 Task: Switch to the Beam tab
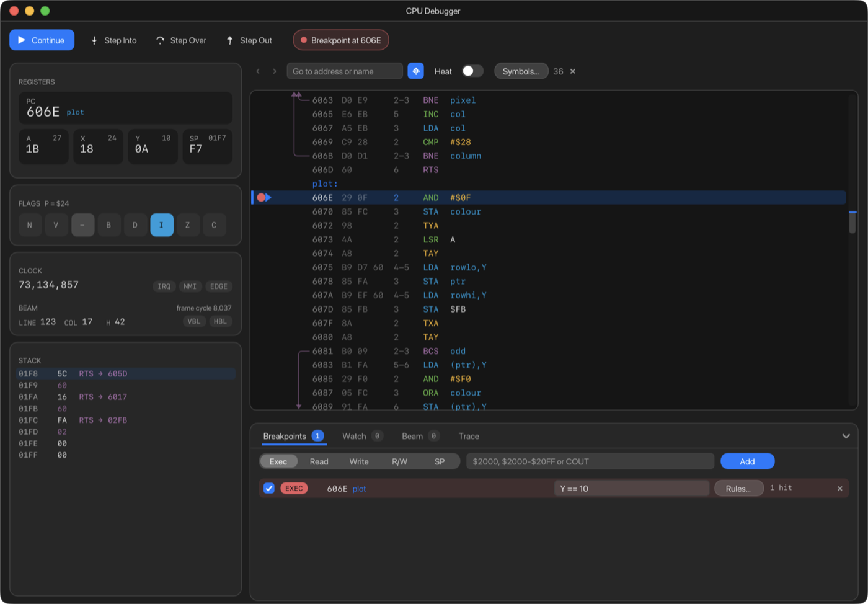point(420,436)
